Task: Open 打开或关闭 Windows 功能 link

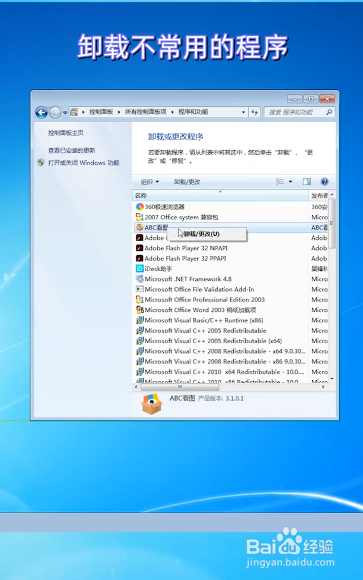Action: click(84, 163)
